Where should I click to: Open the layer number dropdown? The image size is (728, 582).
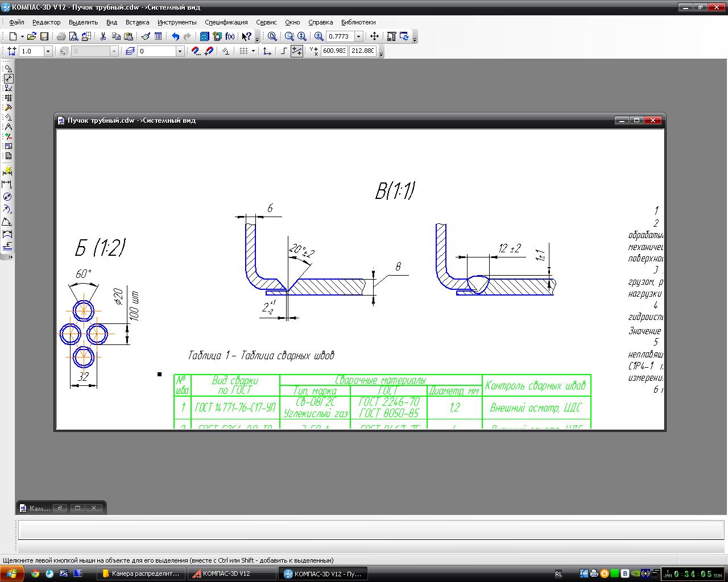point(180,51)
